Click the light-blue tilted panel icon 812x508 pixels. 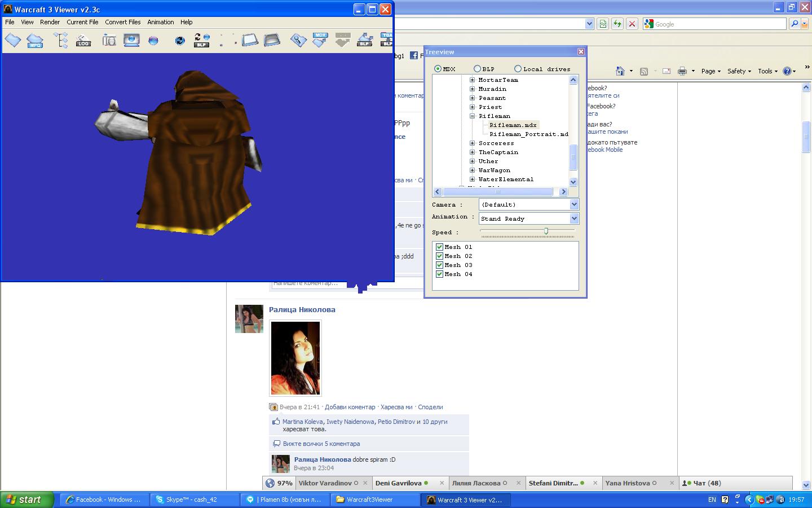coord(250,40)
